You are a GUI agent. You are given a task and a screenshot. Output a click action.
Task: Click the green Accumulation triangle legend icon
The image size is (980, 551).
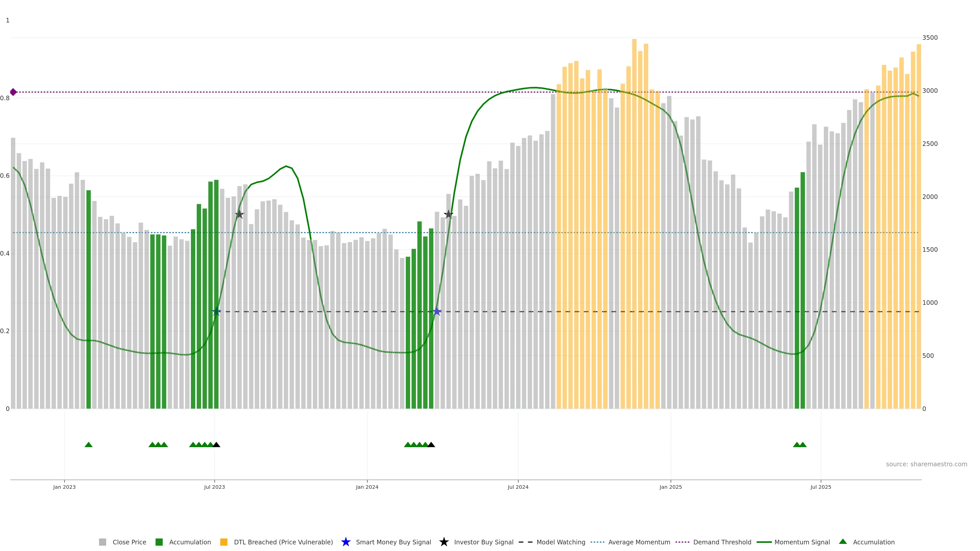point(843,542)
